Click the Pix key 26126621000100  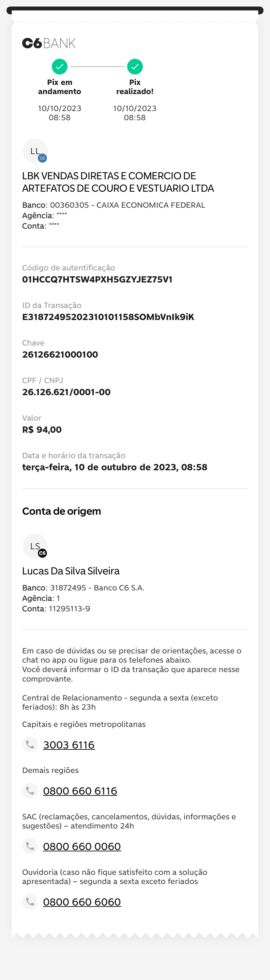click(60, 355)
